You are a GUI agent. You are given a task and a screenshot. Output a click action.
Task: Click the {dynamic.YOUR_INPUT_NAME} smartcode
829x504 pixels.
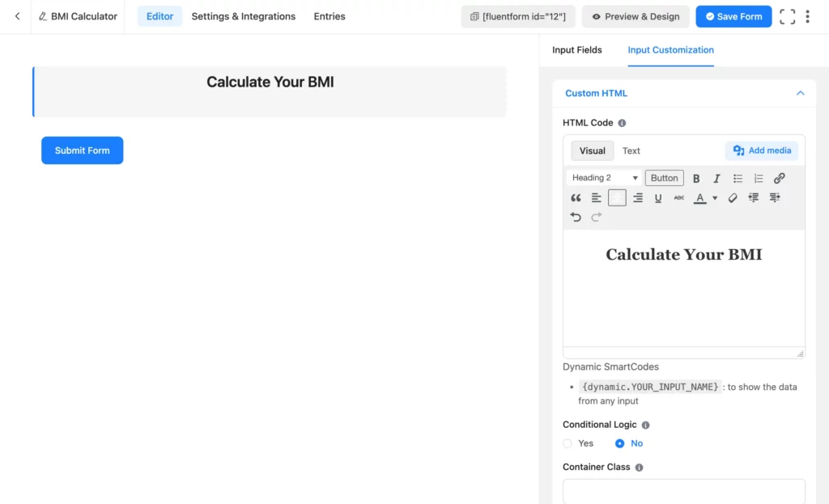(650, 388)
